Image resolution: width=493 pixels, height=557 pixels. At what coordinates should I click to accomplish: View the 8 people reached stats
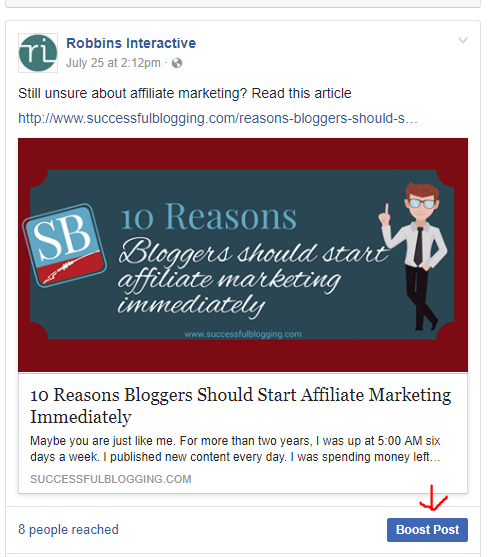(68, 529)
